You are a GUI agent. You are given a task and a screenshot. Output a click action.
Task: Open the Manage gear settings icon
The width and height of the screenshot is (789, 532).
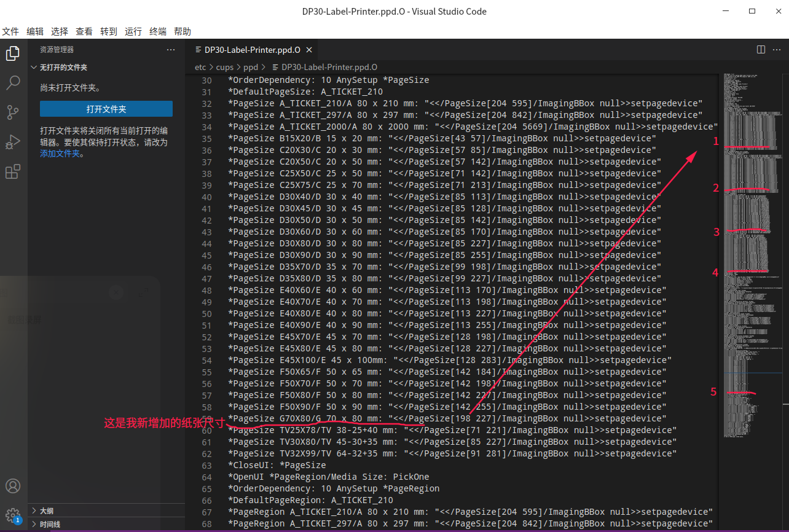(13, 515)
